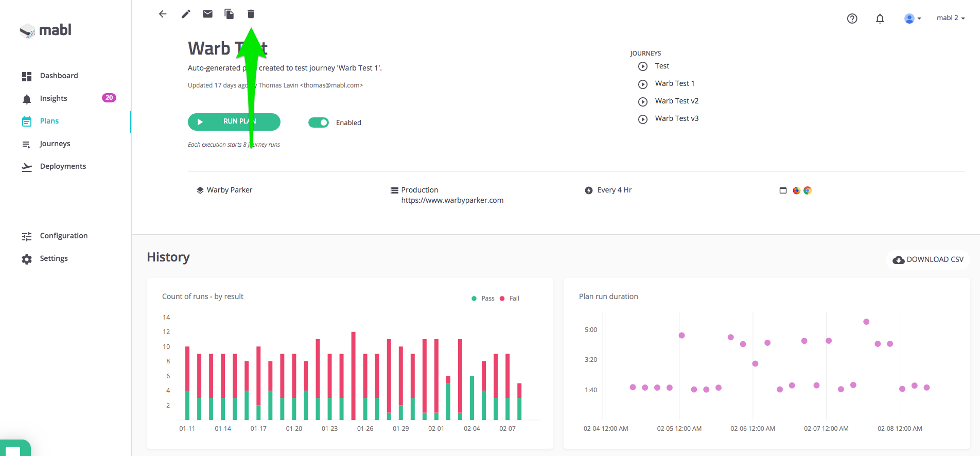Toggle the Pass legend entry
Image resolution: width=980 pixels, height=456 pixels.
click(x=483, y=299)
